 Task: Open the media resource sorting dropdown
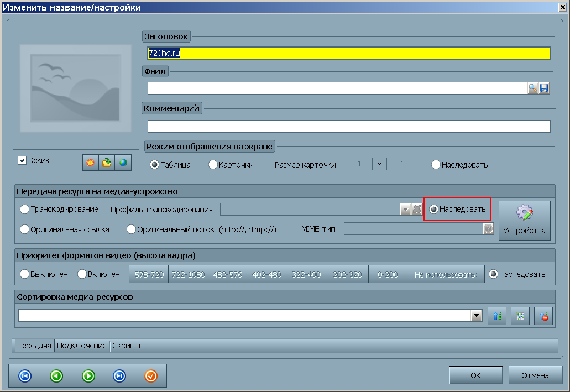[476, 316]
